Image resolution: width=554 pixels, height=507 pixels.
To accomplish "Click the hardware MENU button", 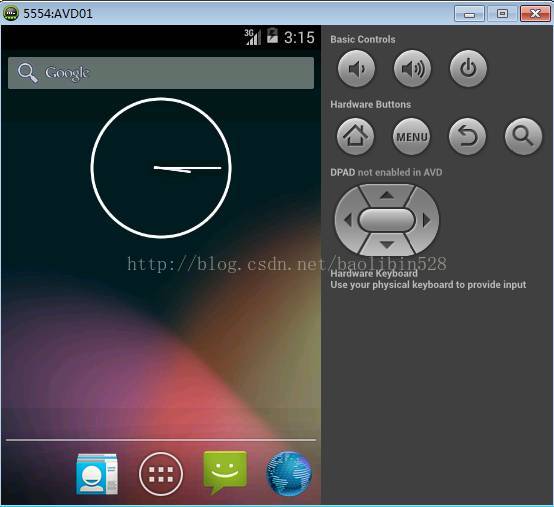I will 412,136.
